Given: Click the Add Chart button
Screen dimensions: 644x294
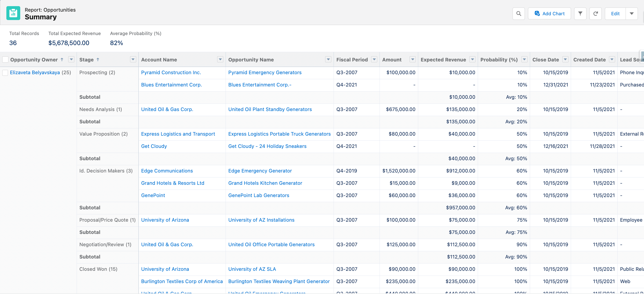Looking at the screenshot, I should (x=549, y=13).
